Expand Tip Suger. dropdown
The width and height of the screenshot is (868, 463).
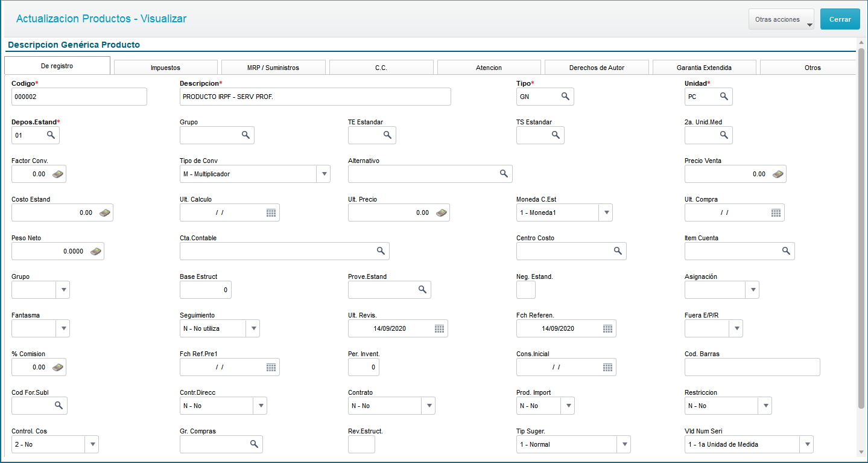tap(624, 444)
